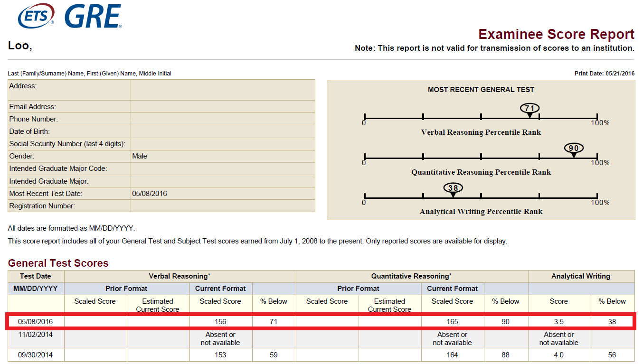
Task: Click "Current Format" under Verbal Reasoning
Action: (221, 289)
